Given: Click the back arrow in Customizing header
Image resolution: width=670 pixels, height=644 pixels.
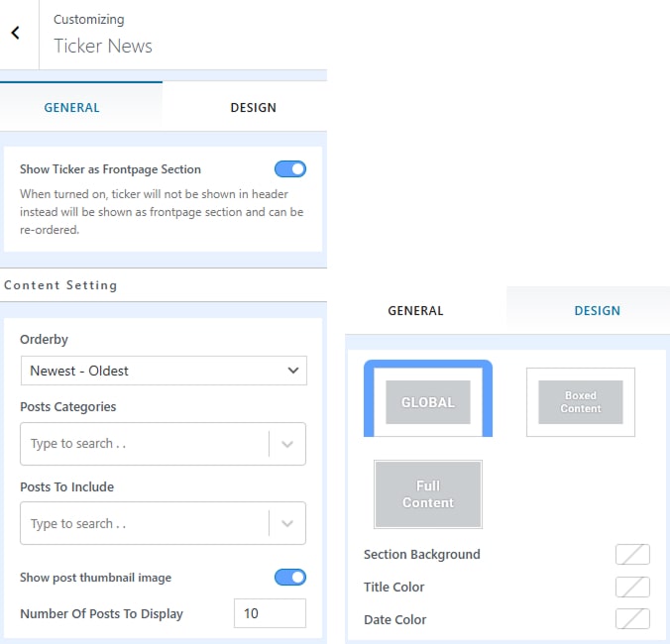Looking at the screenshot, I should tap(15, 33).
